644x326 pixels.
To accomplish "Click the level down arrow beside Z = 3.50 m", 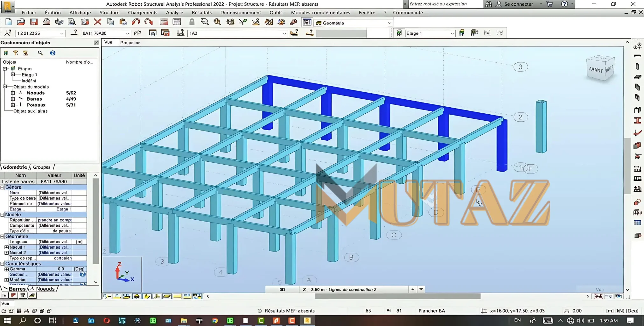I will coord(421,289).
